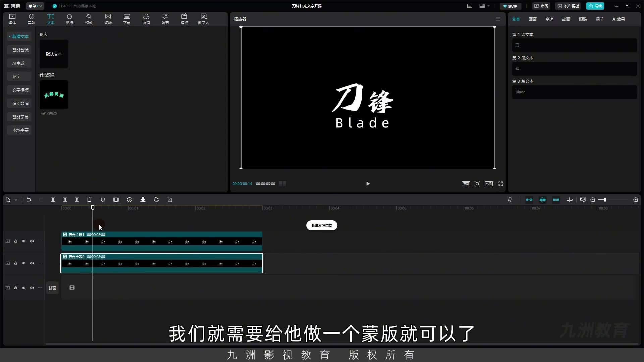This screenshot has width=644, height=362.
Task: Click the playhead marker on the ruler
Action: click(93, 208)
